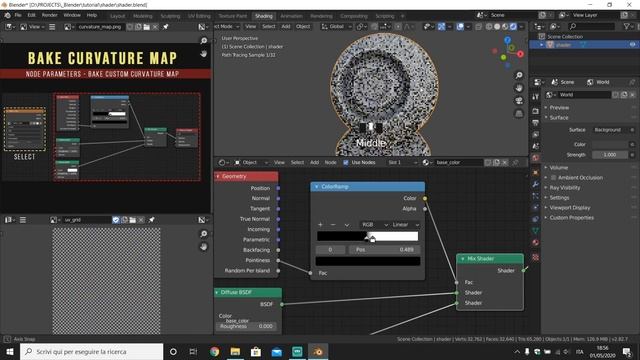Open the Render menu in top bar
This screenshot has width=640, height=360.
tap(50, 15)
